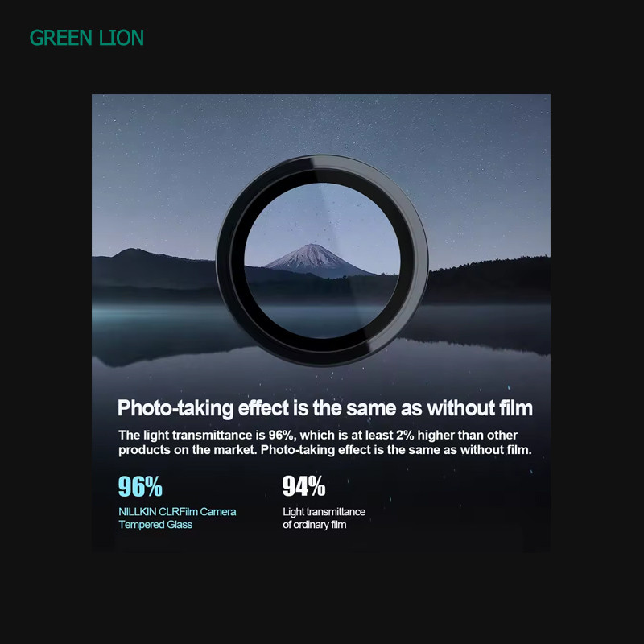The height and width of the screenshot is (644, 644).
Task: Click the lake water inside the lens
Action: (323, 320)
